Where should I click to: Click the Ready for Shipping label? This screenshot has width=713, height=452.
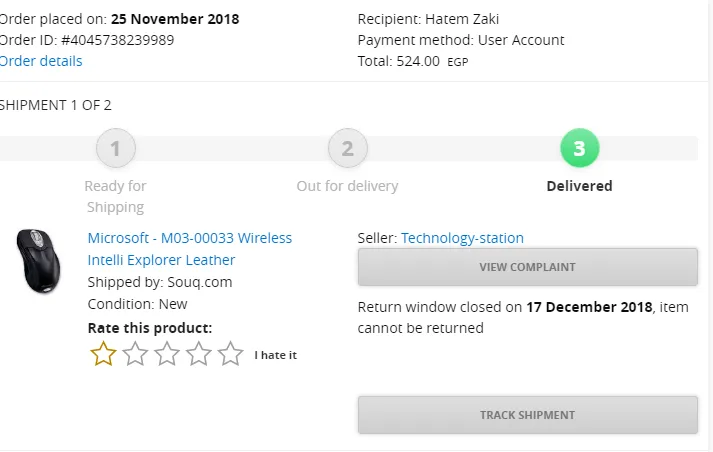[116, 196]
